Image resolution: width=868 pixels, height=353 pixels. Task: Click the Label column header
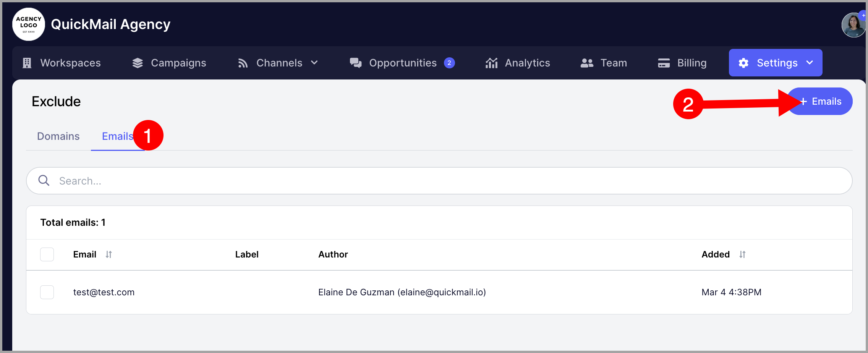(x=247, y=254)
